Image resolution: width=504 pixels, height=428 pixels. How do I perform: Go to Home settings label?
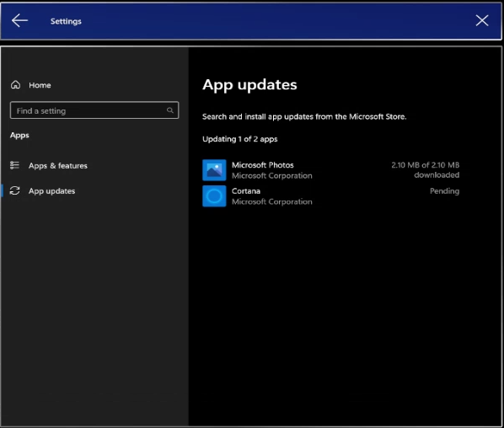40,85
